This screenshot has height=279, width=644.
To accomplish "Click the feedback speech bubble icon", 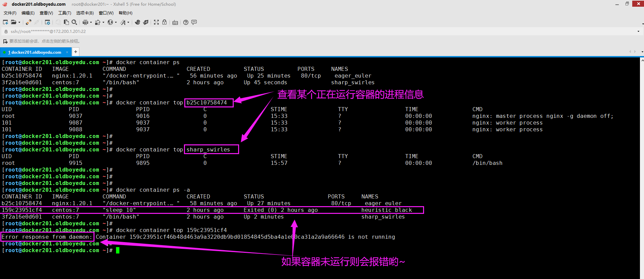I will pos(194,22).
